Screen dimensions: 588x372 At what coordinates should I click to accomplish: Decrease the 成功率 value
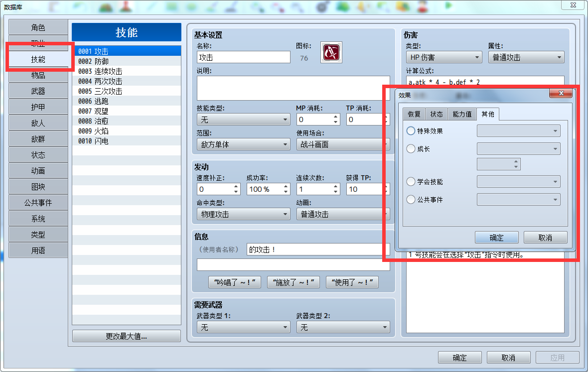pos(286,192)
